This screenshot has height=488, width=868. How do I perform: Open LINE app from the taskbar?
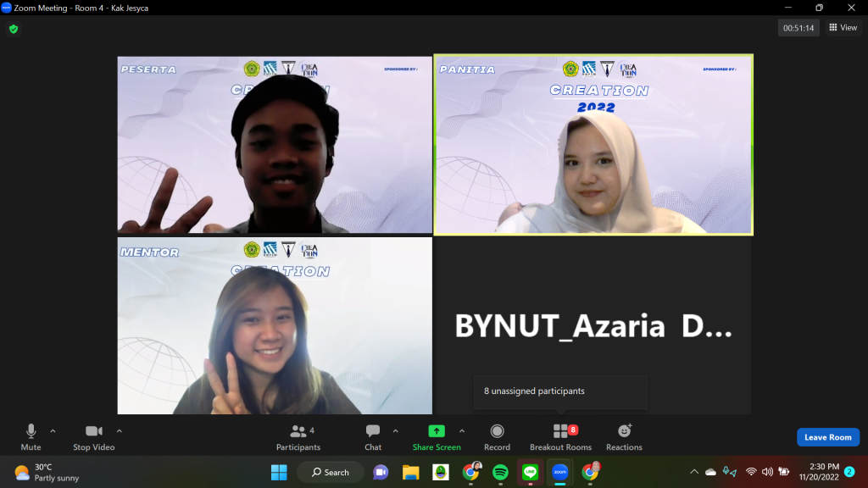pos(531,472)
